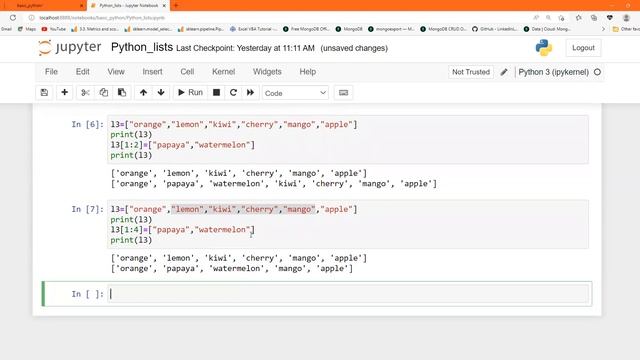640x360 pixels.
Task: Cut selected cells with scissors icon
Action: [85, 93]
